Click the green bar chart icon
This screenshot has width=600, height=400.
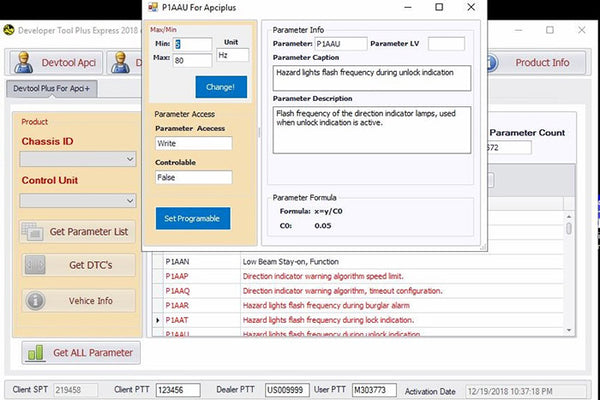click(36, 352)
